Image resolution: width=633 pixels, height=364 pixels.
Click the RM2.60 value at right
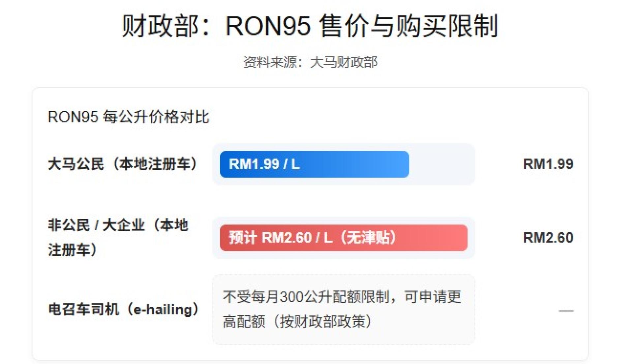[548, 238]
